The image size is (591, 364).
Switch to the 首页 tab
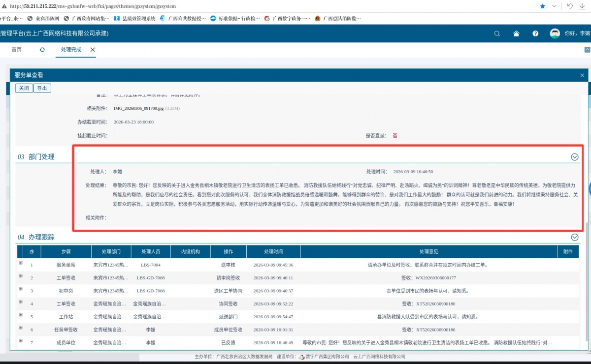(17, 50)
